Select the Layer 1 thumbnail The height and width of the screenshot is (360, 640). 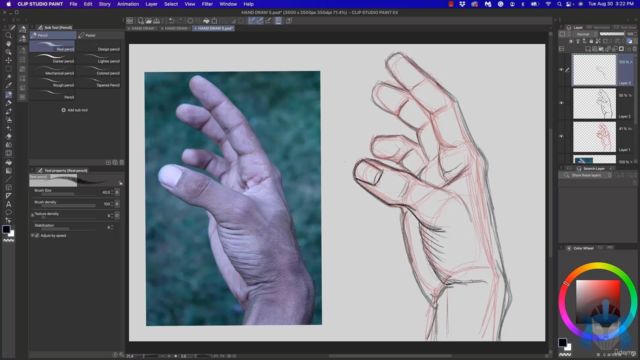[594, 137]
